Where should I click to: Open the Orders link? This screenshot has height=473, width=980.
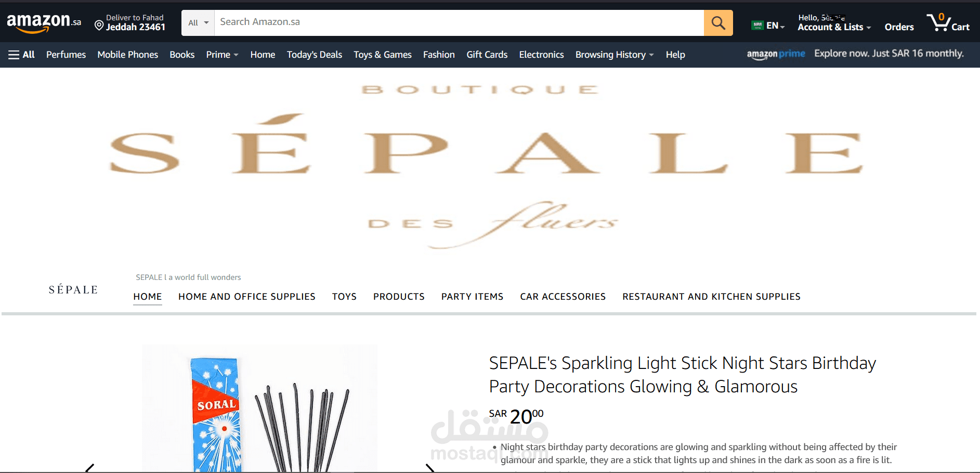pos(899,27)
